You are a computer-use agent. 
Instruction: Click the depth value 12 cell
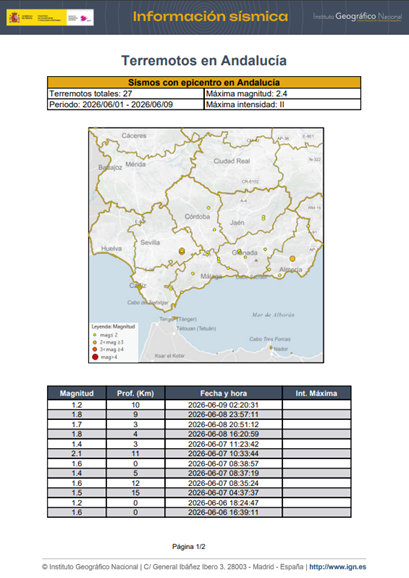136,483
